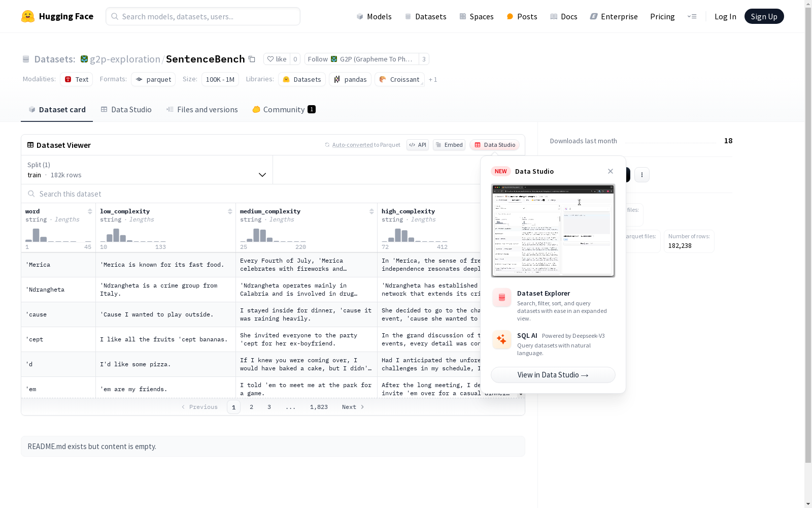
Task: Click the like count 0
Action: (295, 59)
